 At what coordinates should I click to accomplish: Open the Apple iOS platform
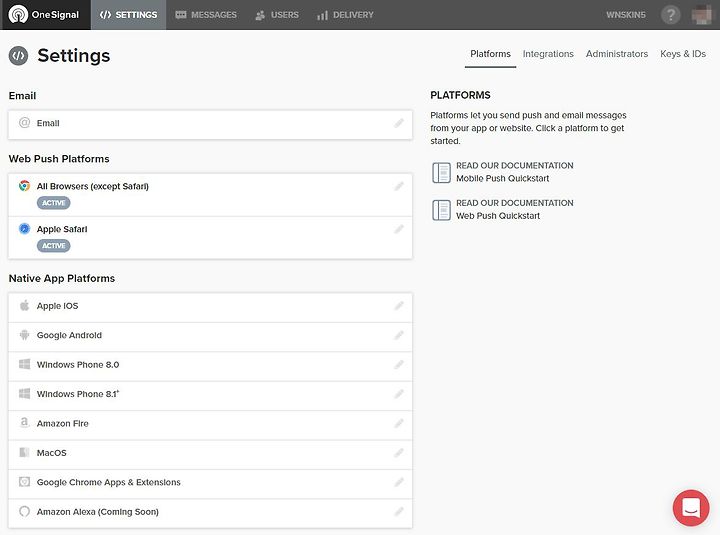pos(210,308)
